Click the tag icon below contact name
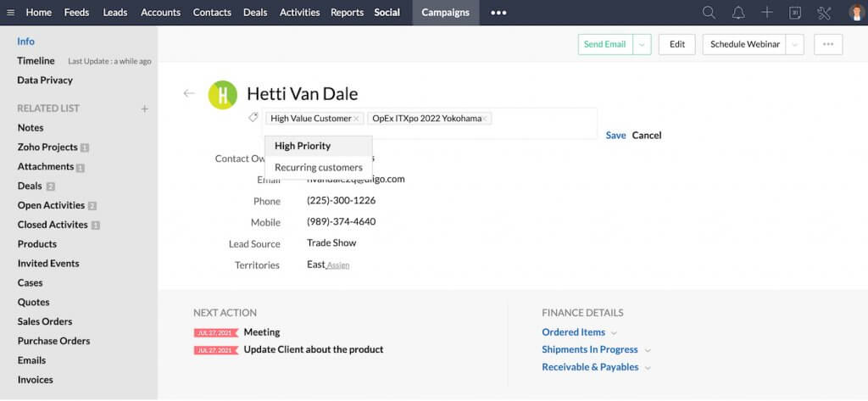The height and width of the screenshot is (401, 868). [x=253, y=117]
